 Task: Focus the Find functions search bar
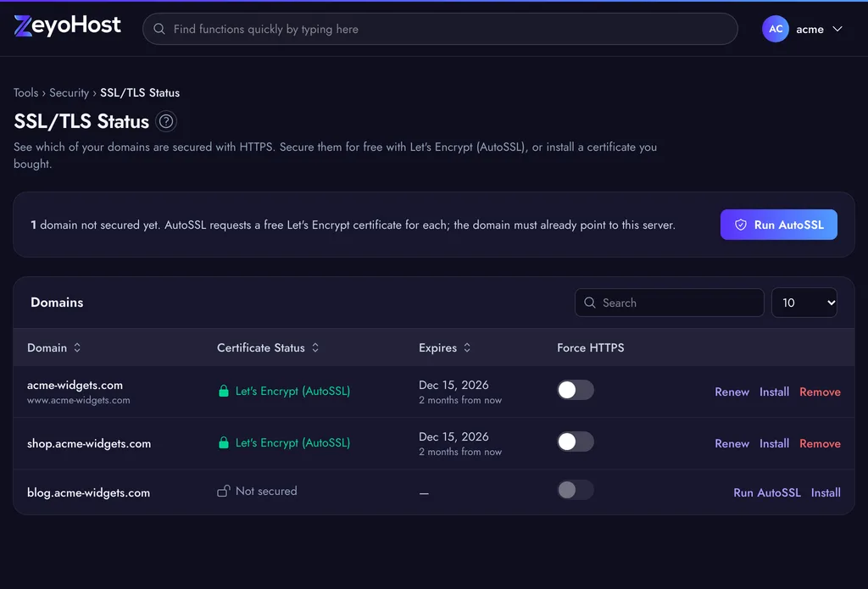[440, 29]
